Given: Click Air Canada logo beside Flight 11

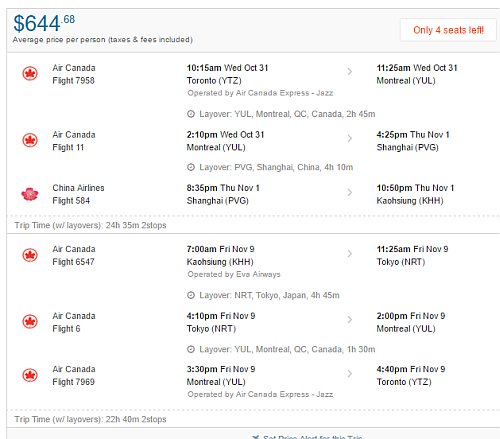Looking at the screenshot, I should 30,140.
